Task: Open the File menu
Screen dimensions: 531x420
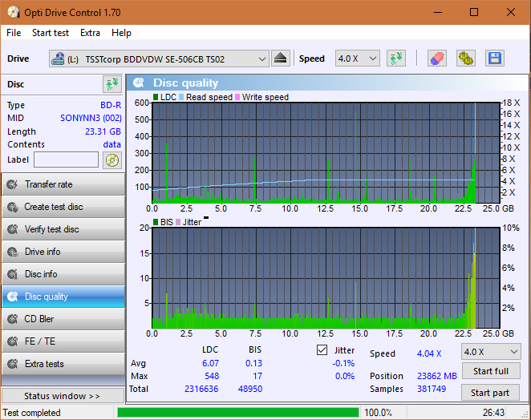Action: tap(14, 33)
